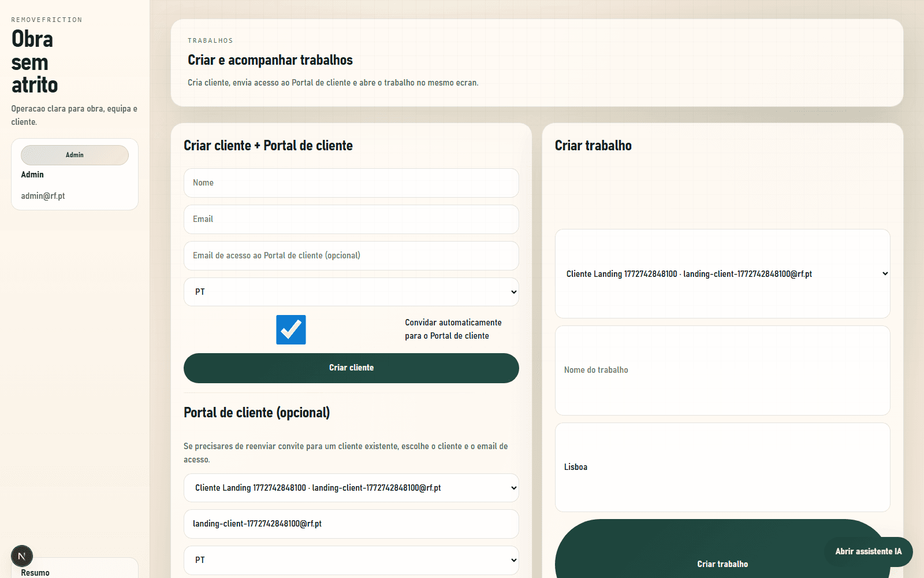Image resolution: width=924 pixels, height=578 pixels.
Task: Click the Admin pill badge in the sidebar
Action: click(74, 155)
